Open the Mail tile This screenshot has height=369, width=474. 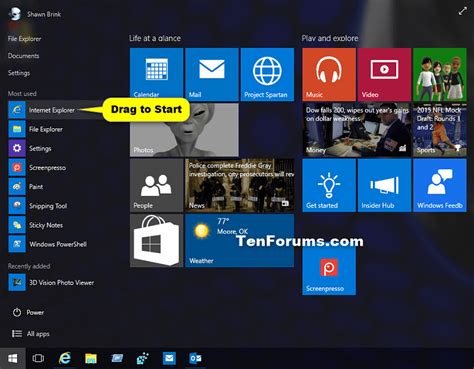[x=212, y=74]
